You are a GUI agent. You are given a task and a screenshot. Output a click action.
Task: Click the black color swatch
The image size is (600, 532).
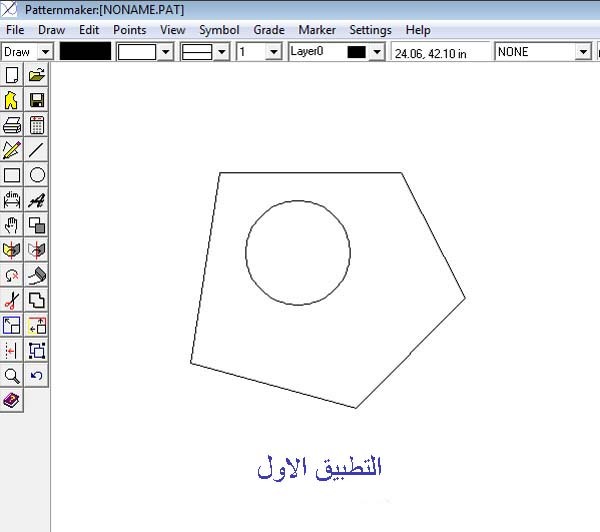[x=85, y=52]
